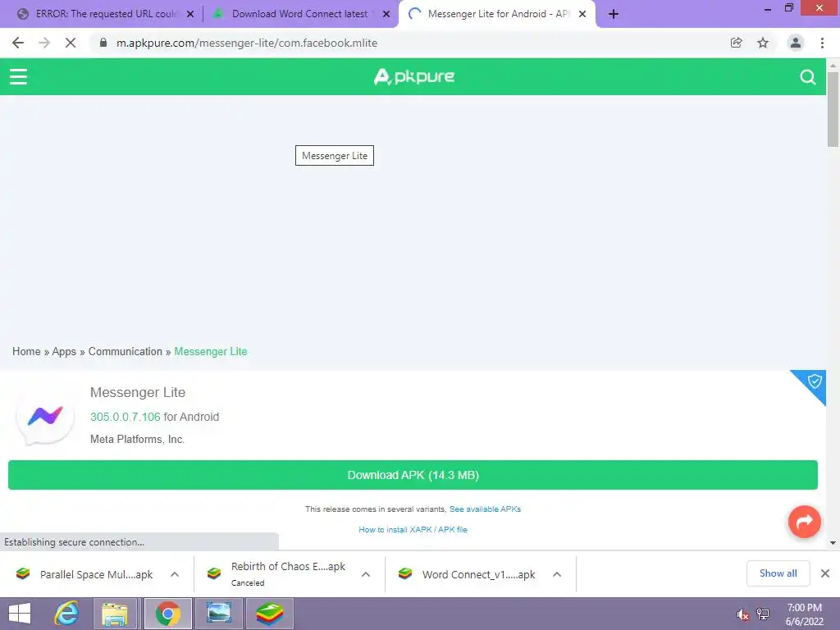840x630 pixels.
Task: Select the Messenger Lite for Android tab
Action: (x=498, y=14)
